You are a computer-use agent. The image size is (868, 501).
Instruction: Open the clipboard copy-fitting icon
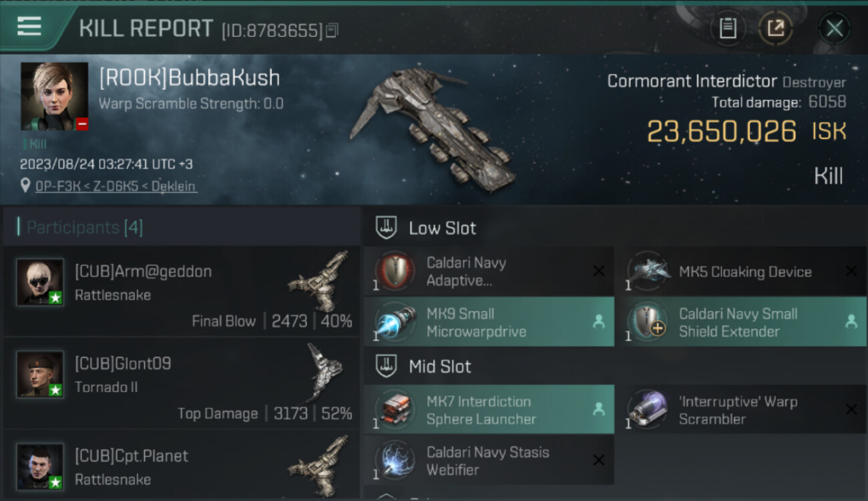(x=728, y=28)
